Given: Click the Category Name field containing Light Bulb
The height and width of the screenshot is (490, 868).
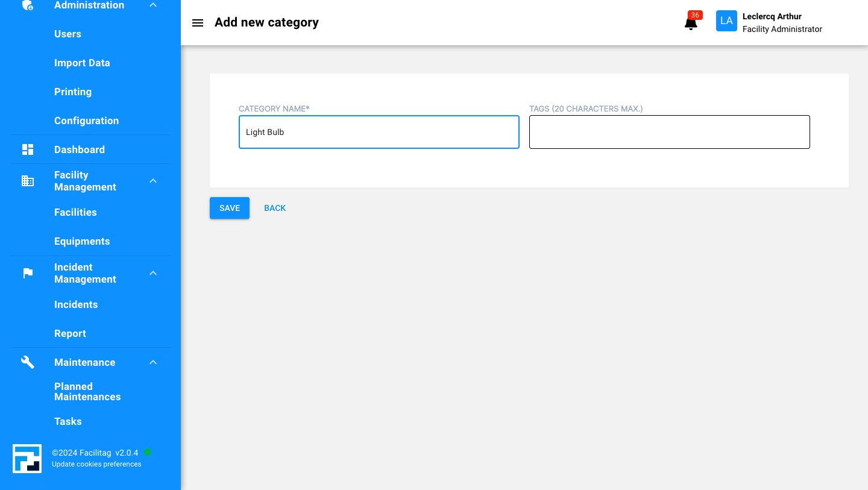Looking at the screenshot, I should pyautogui.click(x=379, y=132).
